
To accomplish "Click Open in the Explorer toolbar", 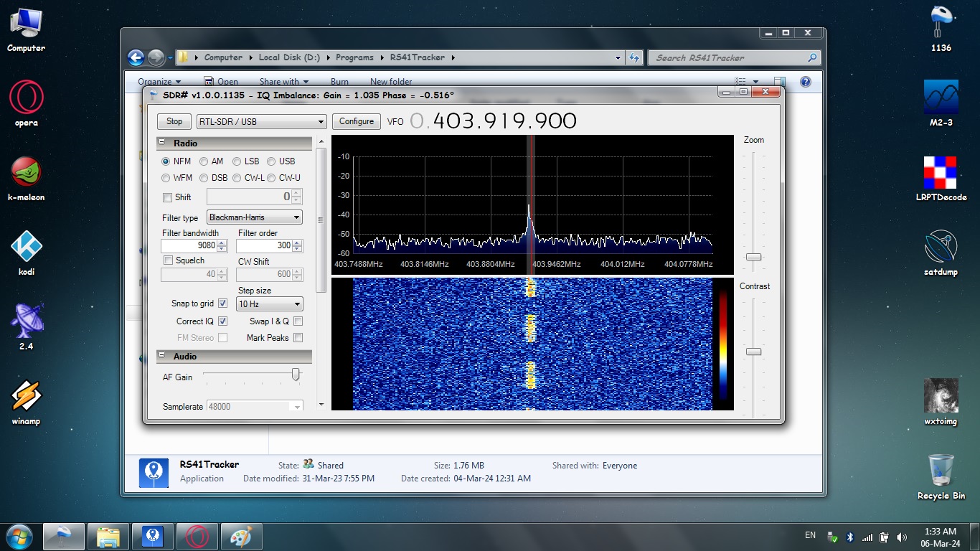I will [x=221, y=82].
